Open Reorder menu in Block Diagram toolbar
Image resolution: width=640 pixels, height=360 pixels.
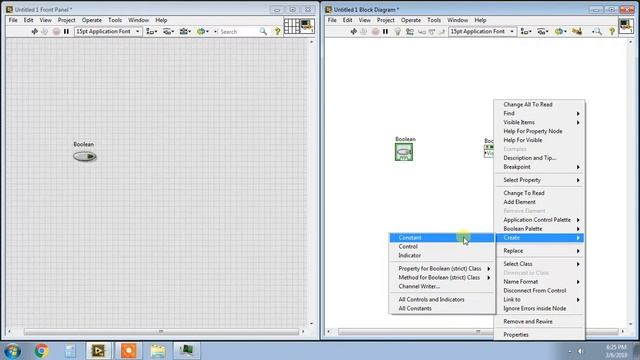coord(560,31)
